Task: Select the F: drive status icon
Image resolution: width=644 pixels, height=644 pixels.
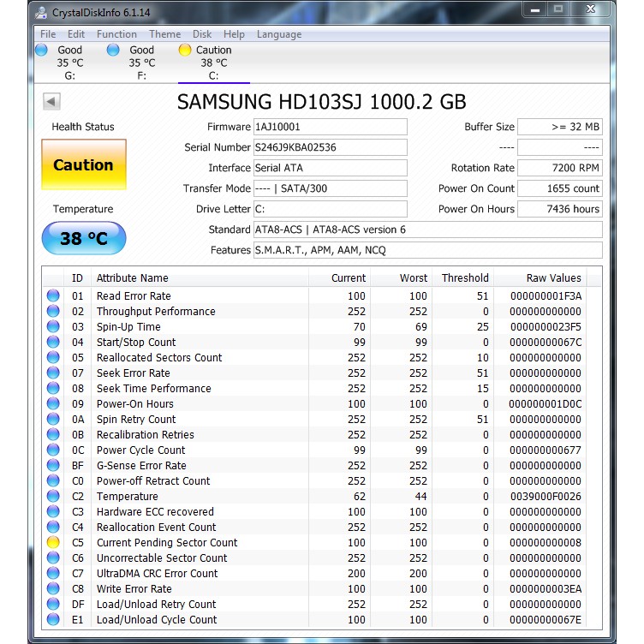Action: 113,51
